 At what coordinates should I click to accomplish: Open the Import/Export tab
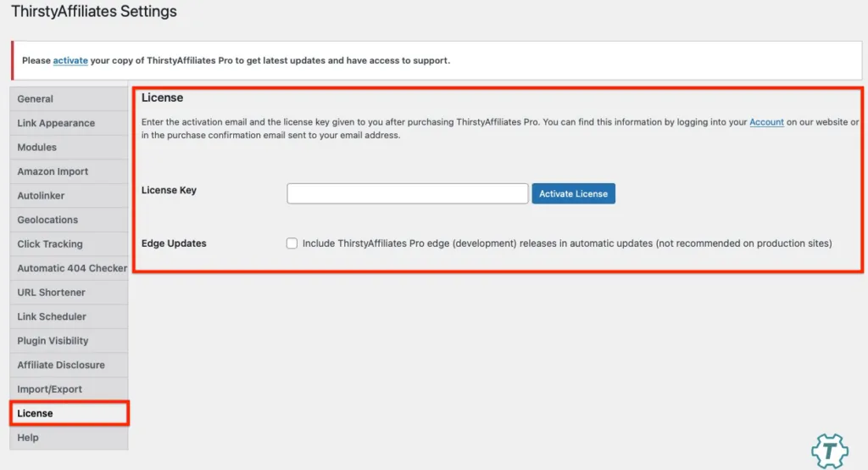point(50,389)
